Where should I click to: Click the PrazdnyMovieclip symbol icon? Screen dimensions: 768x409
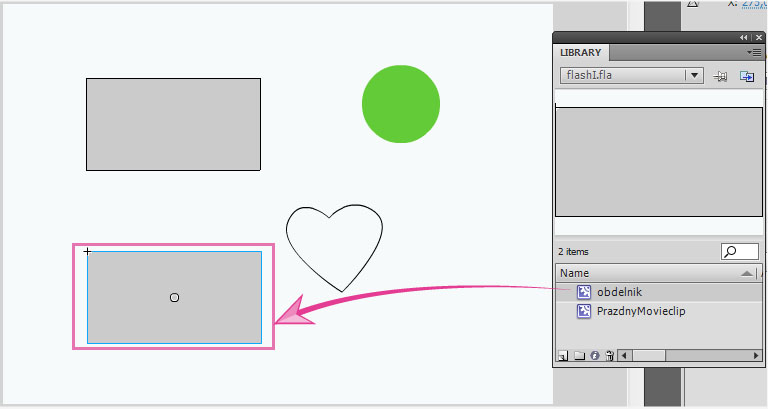[584, 311]
